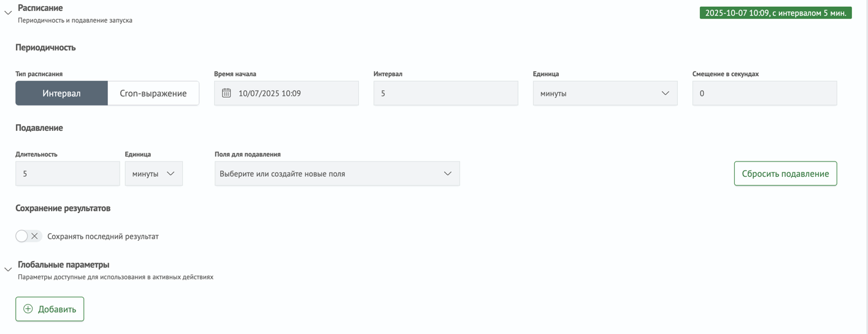Click the X mark on the result toggle
The height and width of the screenshot is (334, 868).
tap(35, 236)
